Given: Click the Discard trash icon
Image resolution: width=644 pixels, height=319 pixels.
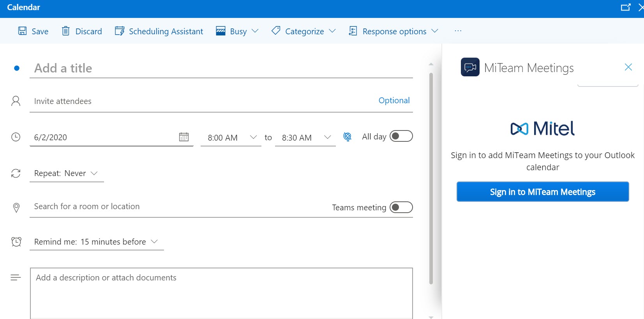Looking at the screenshot, I should 66,31.
